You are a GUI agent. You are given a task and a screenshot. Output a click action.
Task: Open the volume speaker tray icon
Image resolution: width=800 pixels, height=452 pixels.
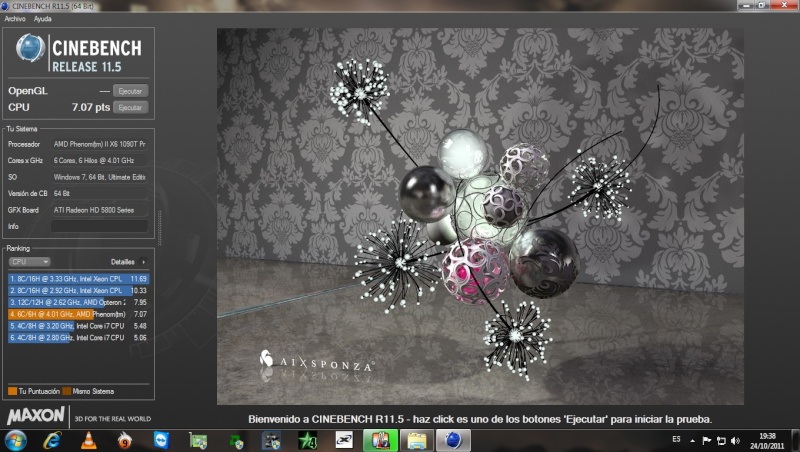735,441
